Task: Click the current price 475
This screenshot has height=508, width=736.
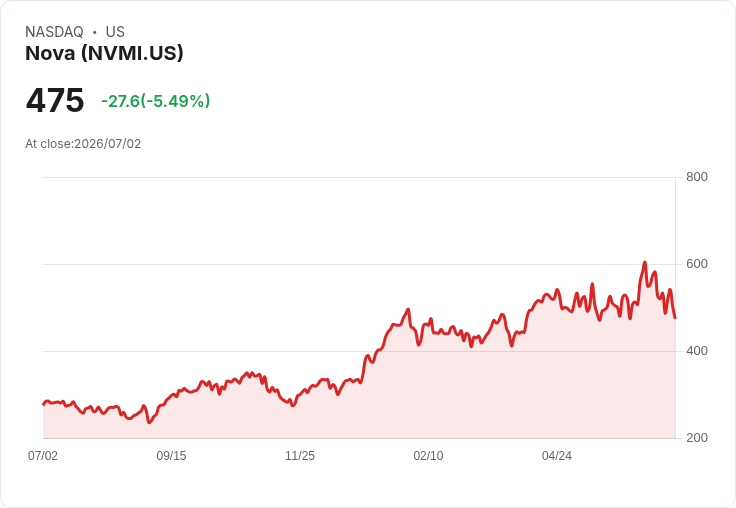Action: point(55,100)
